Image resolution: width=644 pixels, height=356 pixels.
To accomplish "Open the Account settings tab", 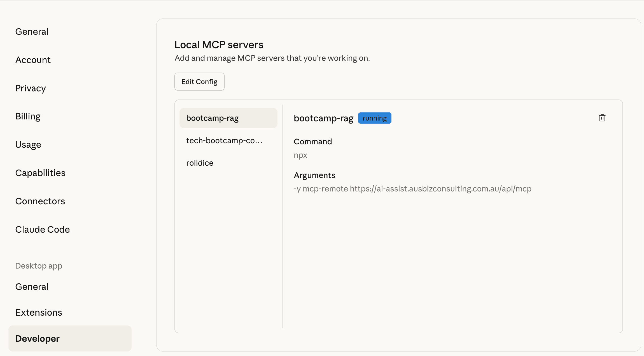I will [x=33, y=60].
